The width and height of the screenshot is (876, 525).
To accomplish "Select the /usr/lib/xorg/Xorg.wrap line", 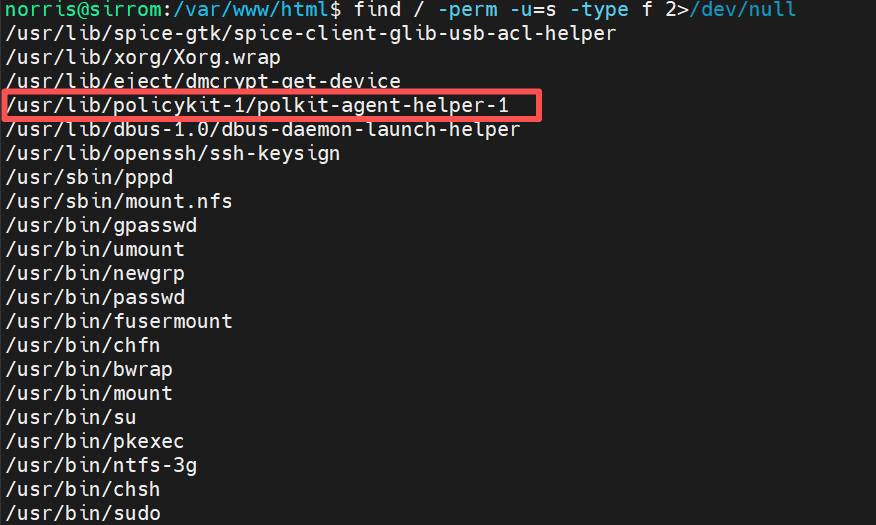I will tap(143, 57).
